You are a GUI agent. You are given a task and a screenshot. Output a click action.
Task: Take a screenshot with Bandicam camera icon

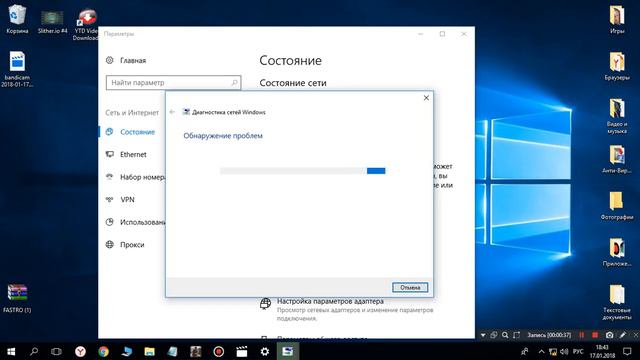609,335
